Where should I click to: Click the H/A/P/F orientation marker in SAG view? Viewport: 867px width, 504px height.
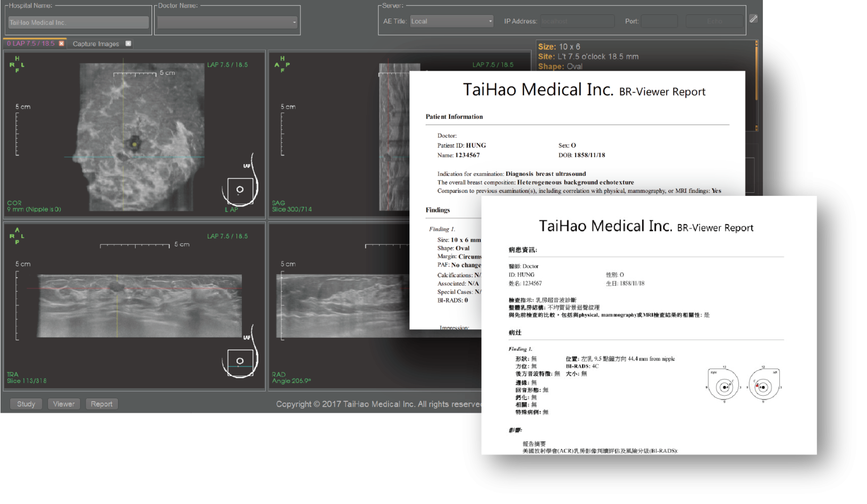[282, 64]
